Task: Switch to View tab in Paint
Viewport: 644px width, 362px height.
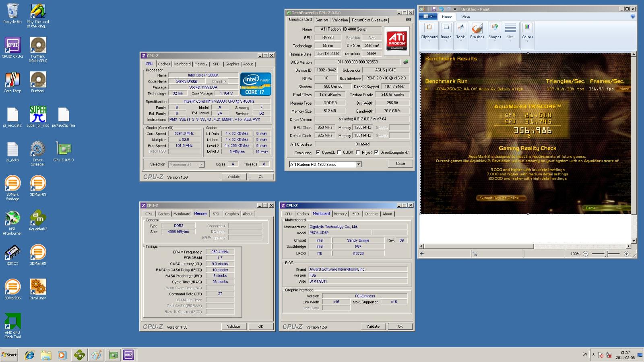Action: (x=466, y=17)
